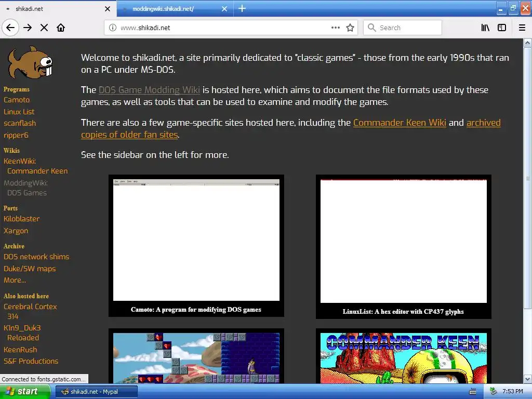532x399 pixels.
Task: Close the shikadi.net tab
Action: click(107, 9)
